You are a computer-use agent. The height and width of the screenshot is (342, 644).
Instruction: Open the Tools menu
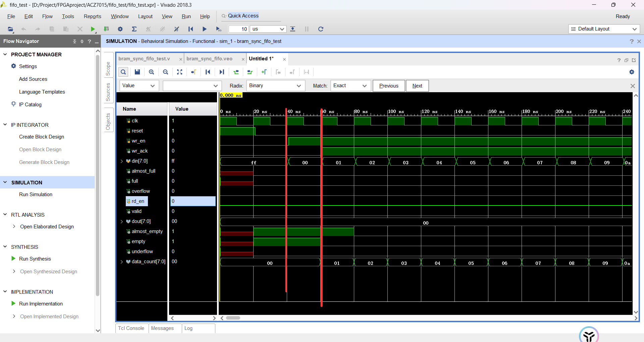(x=68, y=16)
